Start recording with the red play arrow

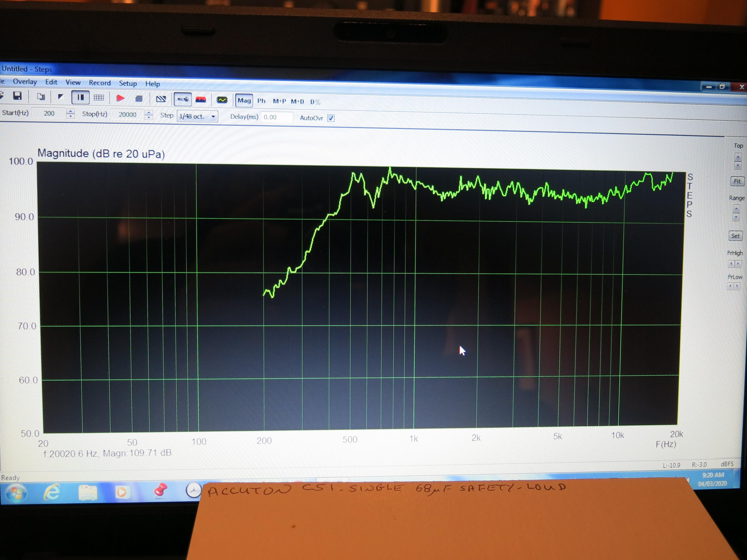(x=120, y=98)
